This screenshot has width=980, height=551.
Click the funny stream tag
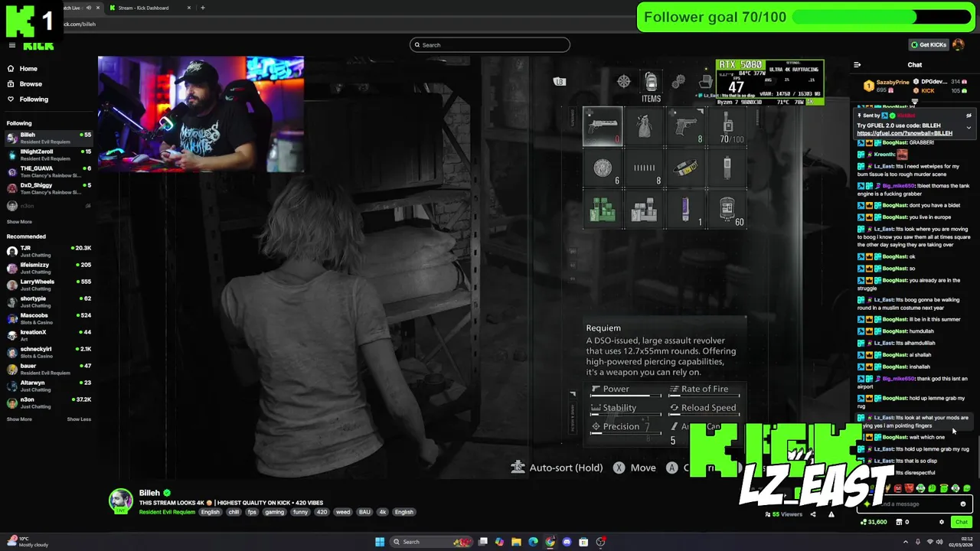tap(300, 512)
